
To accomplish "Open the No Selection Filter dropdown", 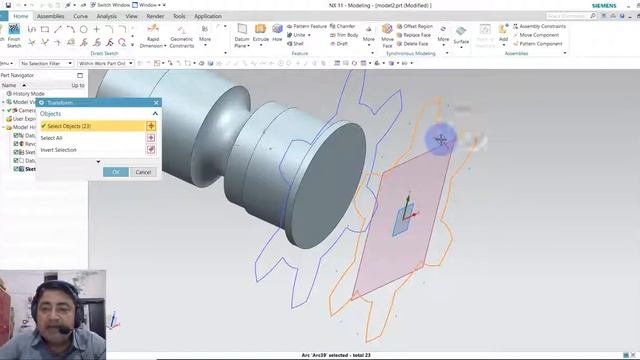I will tap(47, 63).
